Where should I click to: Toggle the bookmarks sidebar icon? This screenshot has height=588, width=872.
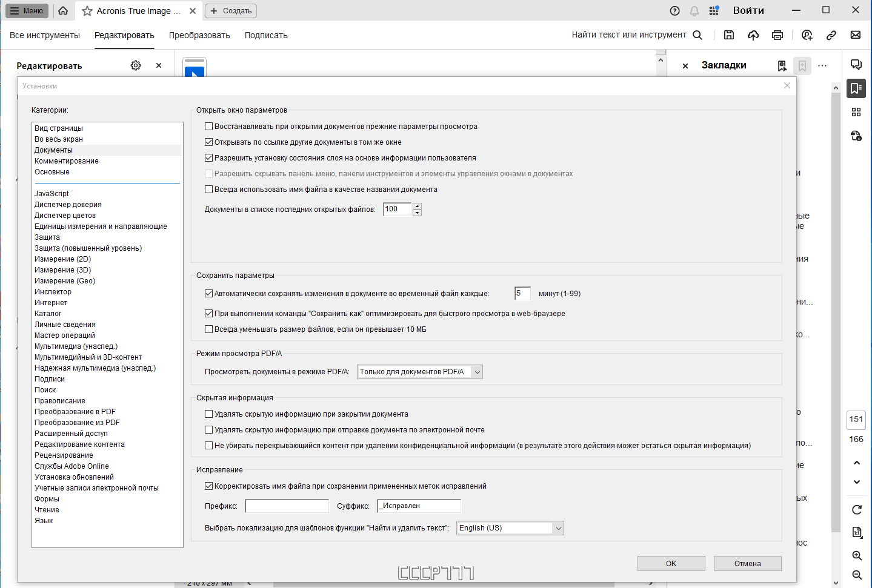(856, 88)
